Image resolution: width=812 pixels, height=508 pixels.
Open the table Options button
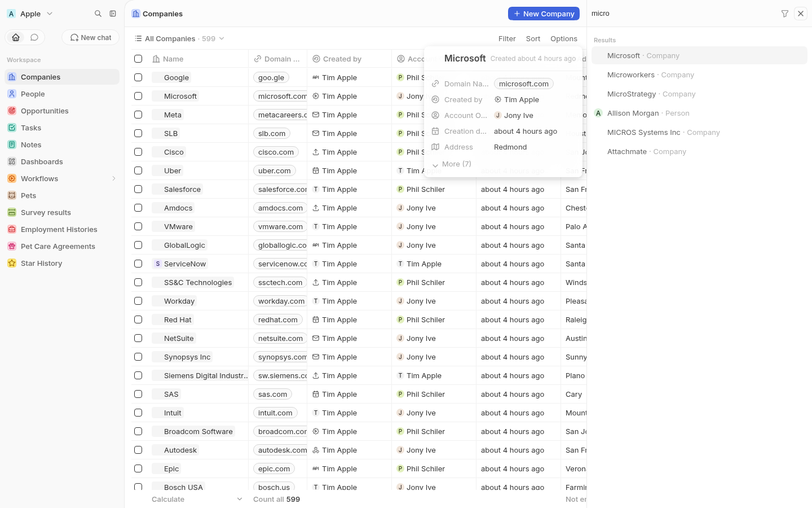tap(564, 38)
